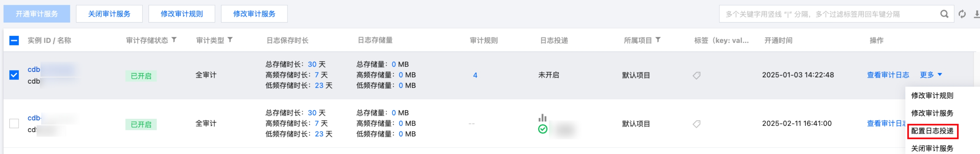
Task: Open the 审计类型 filter dropdown
Action: (x=230, y=40)
